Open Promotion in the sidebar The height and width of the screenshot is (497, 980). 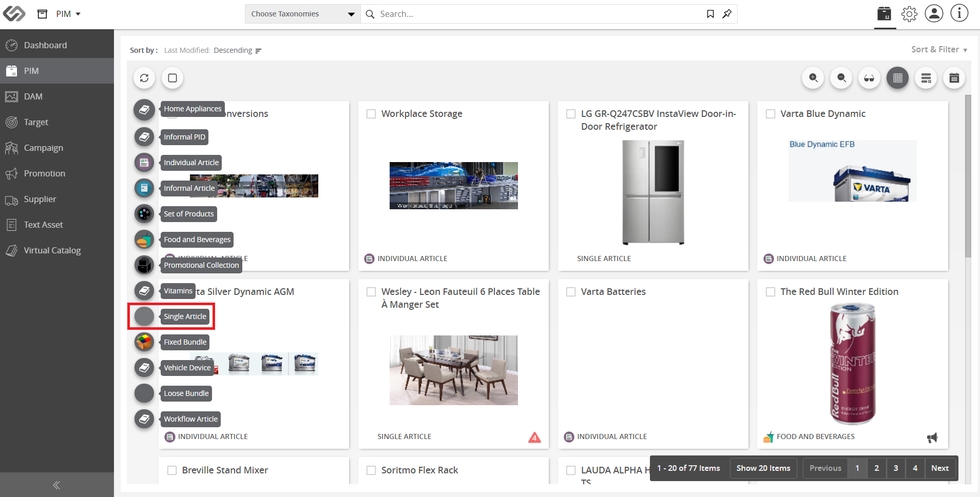coord(57,173)
